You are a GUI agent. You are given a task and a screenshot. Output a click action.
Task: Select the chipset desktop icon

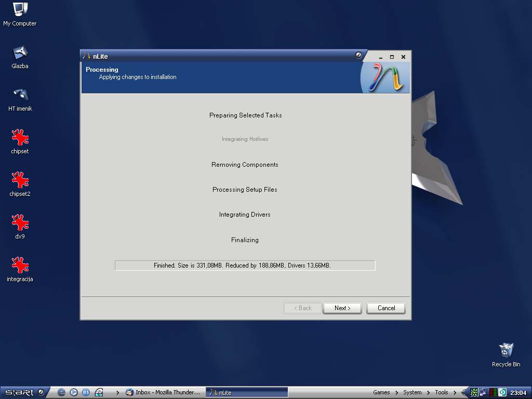point(20,138)
